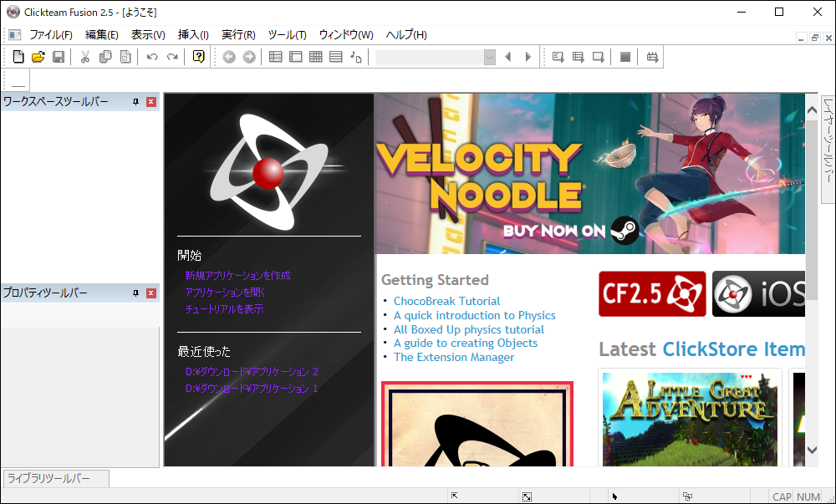Click the MDI child restore button
Viewport: 836px width, 504px height.
(x=814, y=38)
